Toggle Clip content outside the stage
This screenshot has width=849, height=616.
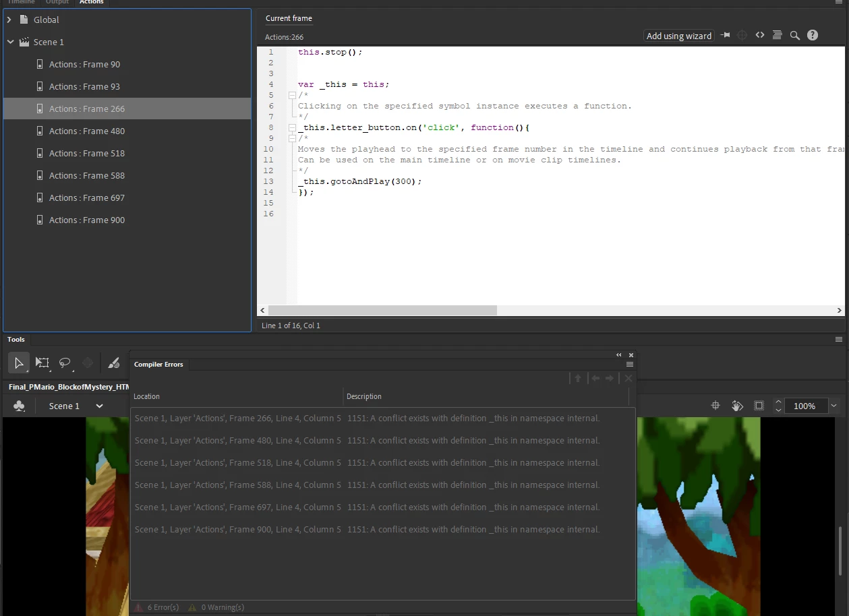759,406
